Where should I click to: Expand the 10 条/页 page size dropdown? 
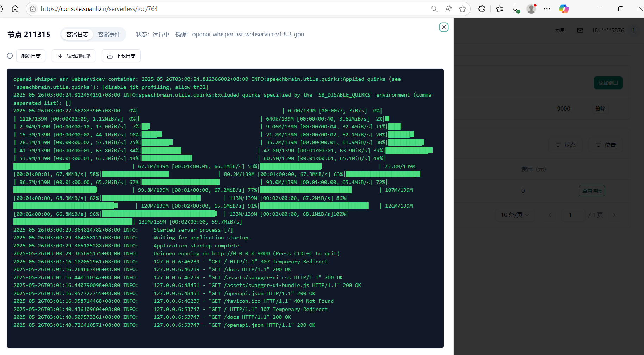coord(515,215)
